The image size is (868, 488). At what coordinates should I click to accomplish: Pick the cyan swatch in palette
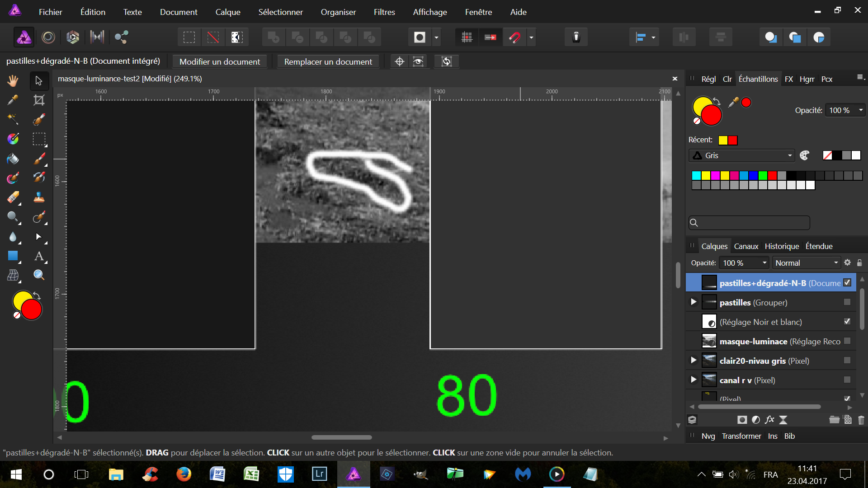point(696,176)
